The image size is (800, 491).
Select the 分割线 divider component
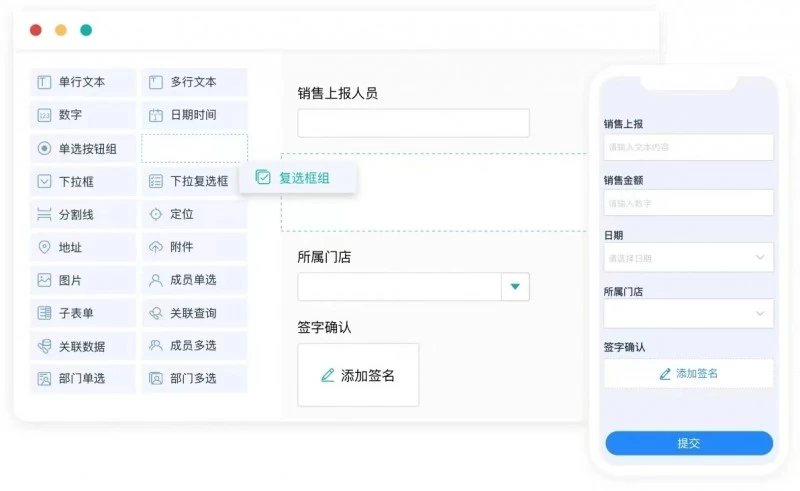pyautogui.click(x=82, y=214)
